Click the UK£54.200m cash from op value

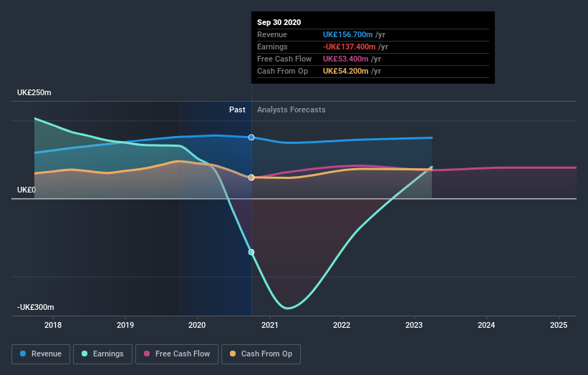pos(345,71)
